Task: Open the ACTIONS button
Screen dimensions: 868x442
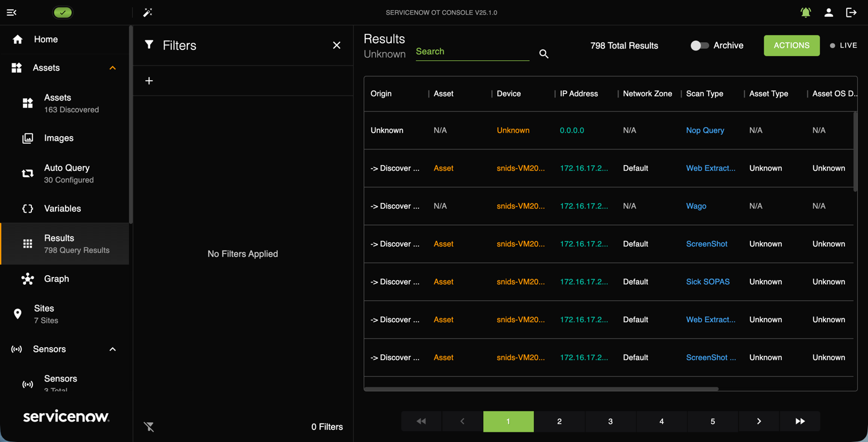Action: [791, 46]
